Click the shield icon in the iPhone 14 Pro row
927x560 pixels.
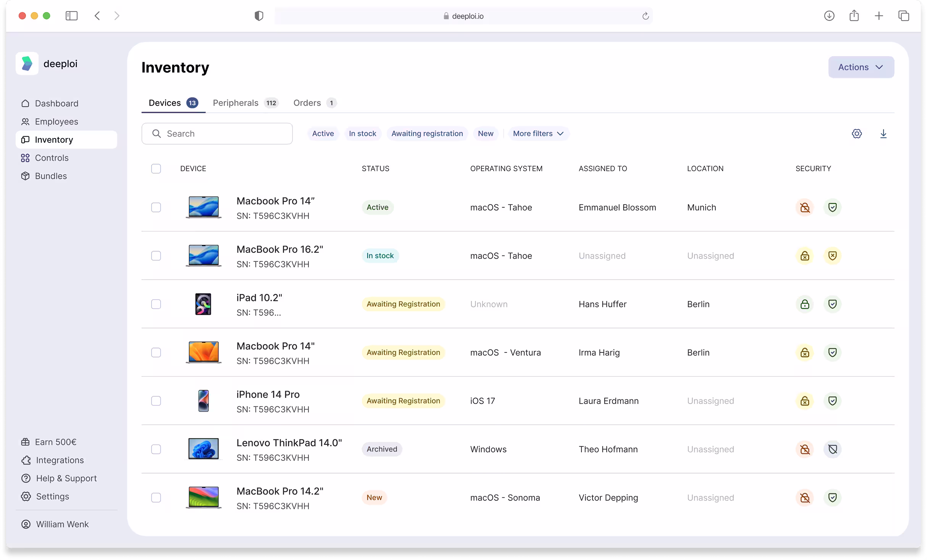(832, 401)
